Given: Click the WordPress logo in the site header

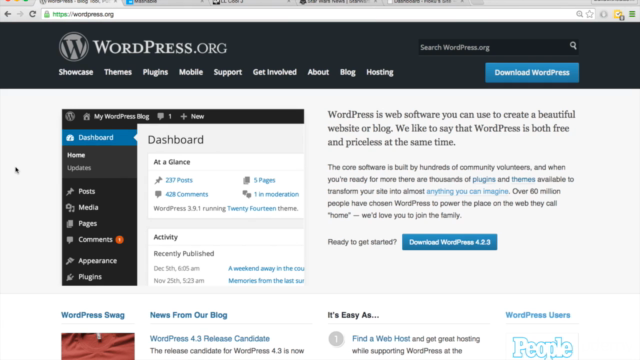Looking at the screenshot, I should (143, 47).
